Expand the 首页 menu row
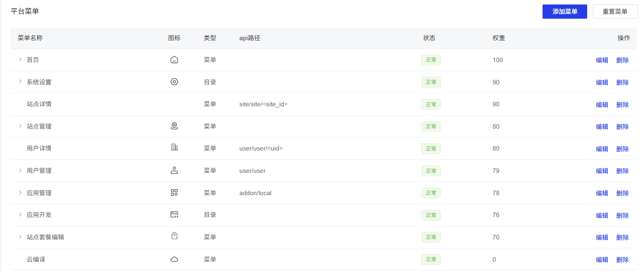 [x=20, y=60]
